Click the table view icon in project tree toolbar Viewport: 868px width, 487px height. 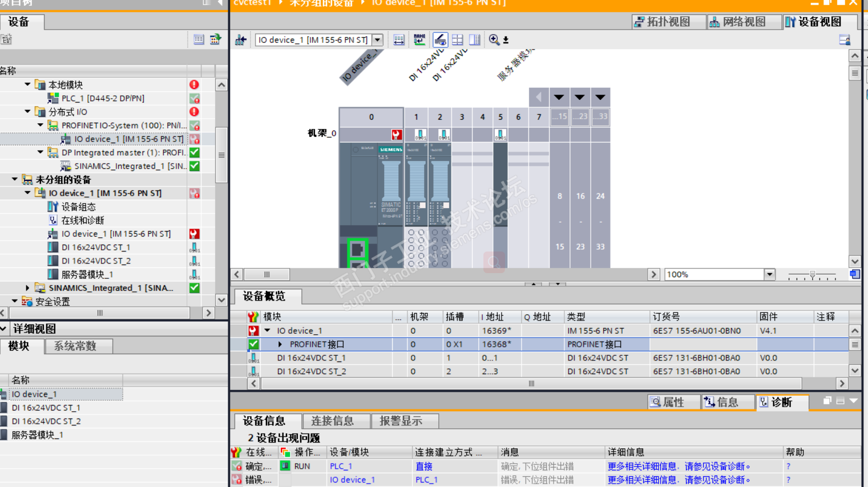[x=199, y=39]
